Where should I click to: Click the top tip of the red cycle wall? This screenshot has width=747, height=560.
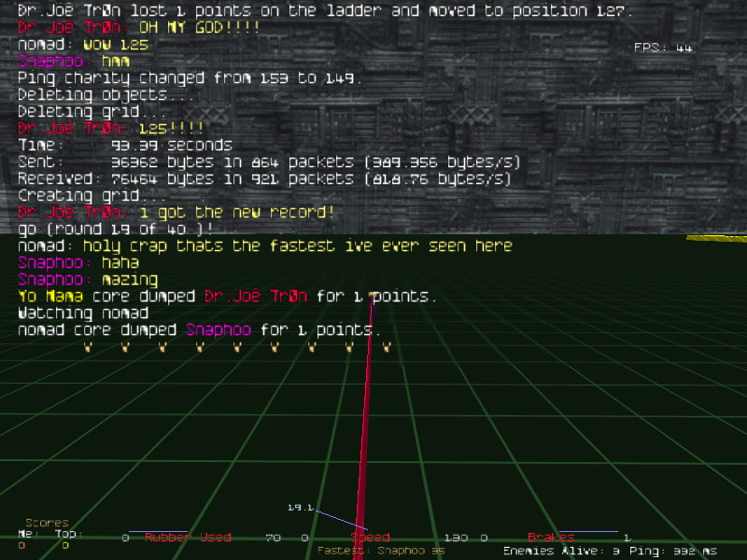373,297
